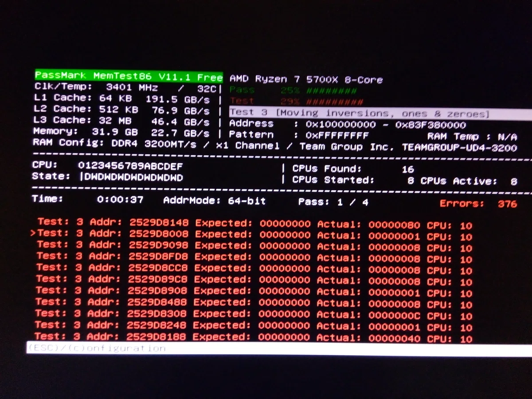Select the error row with Addr 2529D8148

pos(255,223)
